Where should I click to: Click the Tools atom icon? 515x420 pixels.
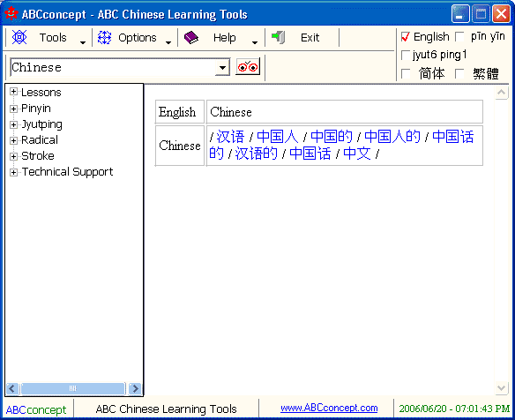pos(19,37)
